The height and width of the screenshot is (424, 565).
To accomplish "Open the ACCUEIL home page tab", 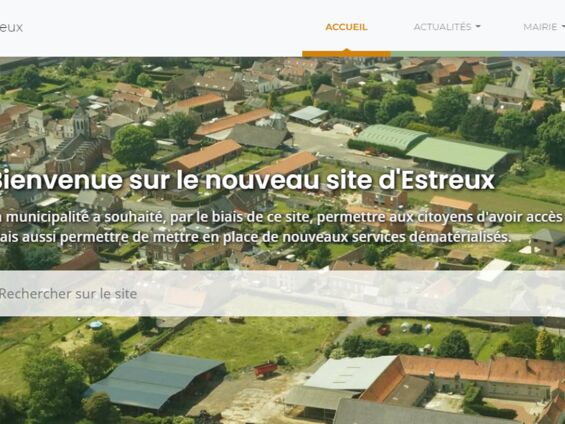I will point(346,27).
